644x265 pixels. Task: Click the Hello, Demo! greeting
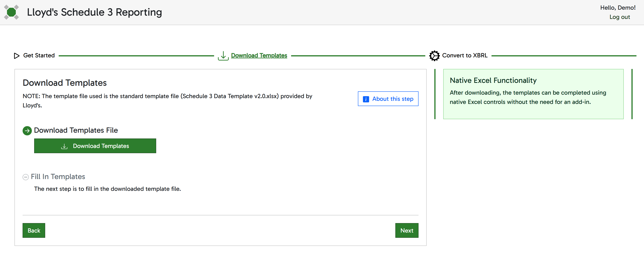coord(618,8)
